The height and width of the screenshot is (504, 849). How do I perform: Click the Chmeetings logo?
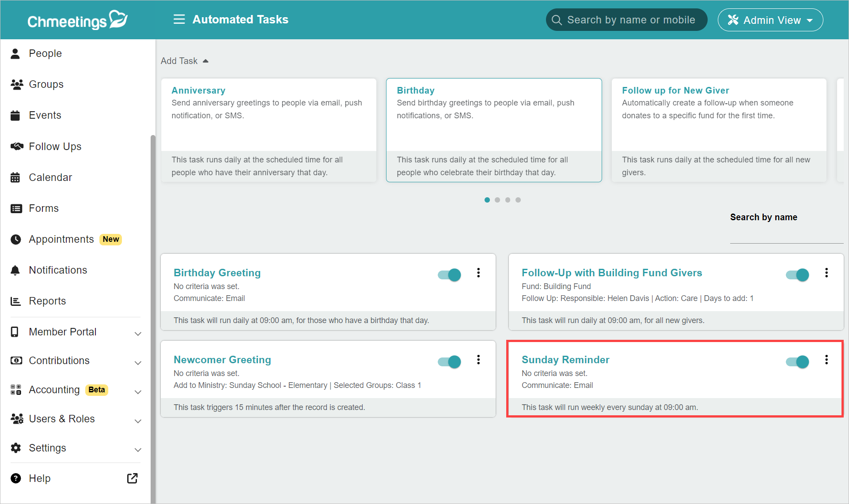tap(77, 20)
